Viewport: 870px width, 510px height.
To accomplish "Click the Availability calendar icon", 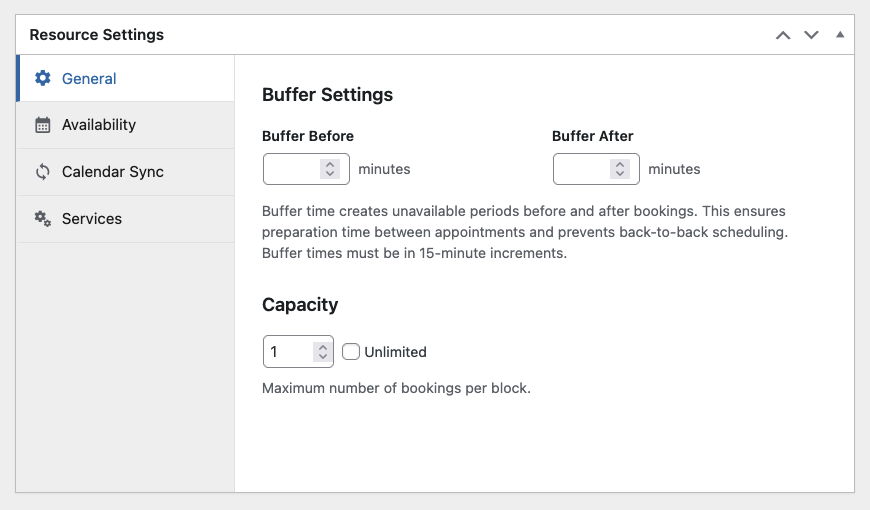I will pyautogui.click(x=43, y=125).
